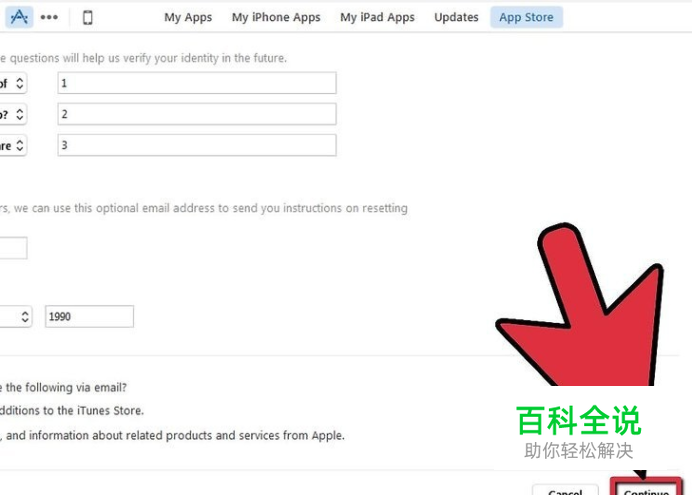This screenshot has width=692, height=495.
Task: Open the second security question dropdown
Action: [x=13, y=114]
